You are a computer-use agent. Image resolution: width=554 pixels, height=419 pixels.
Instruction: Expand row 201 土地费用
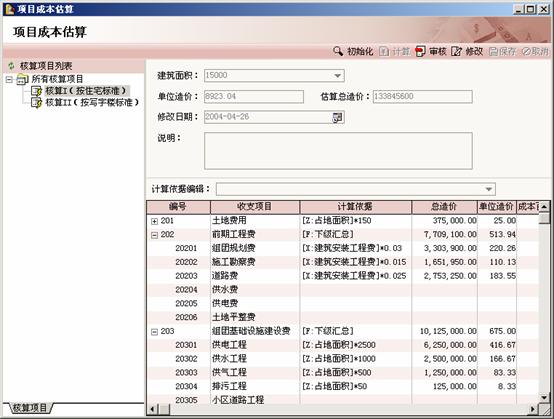tap(154, 221)
